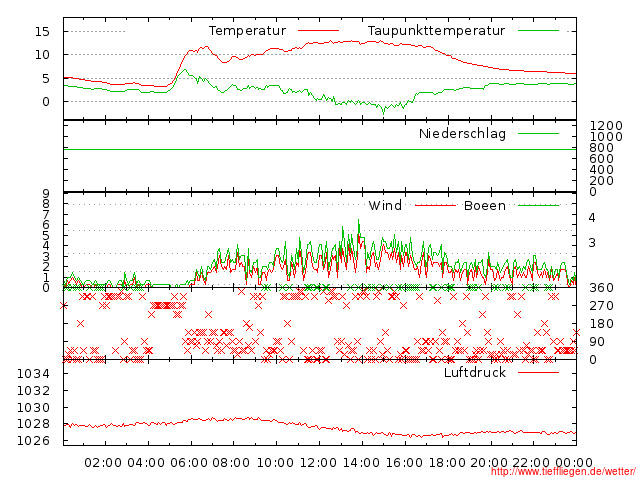640x480 pixels.
Task: Click the 4 on right wind axis
Action: (592, 218)
